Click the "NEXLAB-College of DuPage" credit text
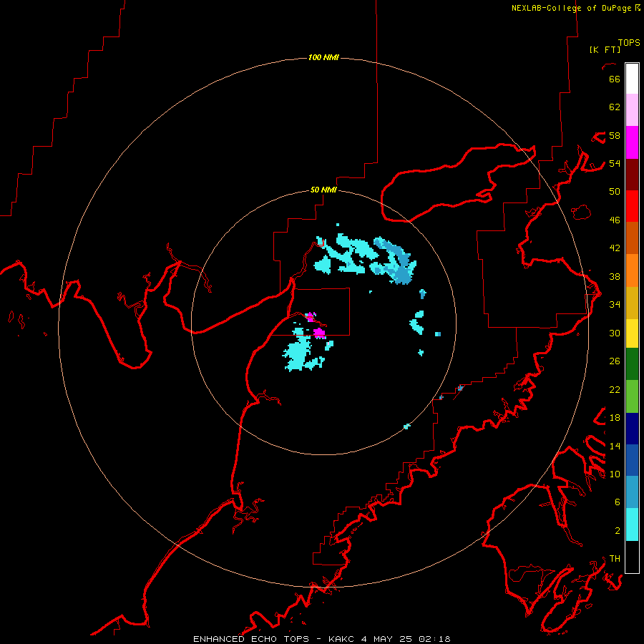644x644 pixels. click(571, 8)
